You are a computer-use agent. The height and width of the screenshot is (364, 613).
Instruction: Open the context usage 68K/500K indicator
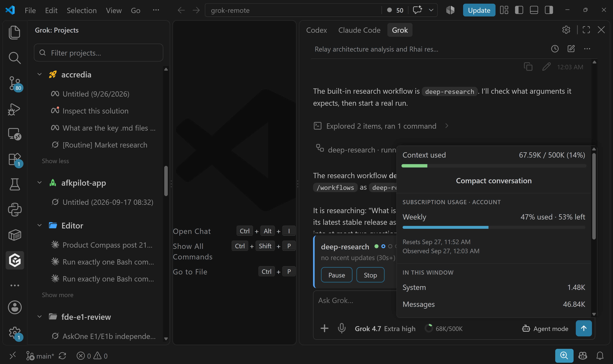(x=444, y=328)
